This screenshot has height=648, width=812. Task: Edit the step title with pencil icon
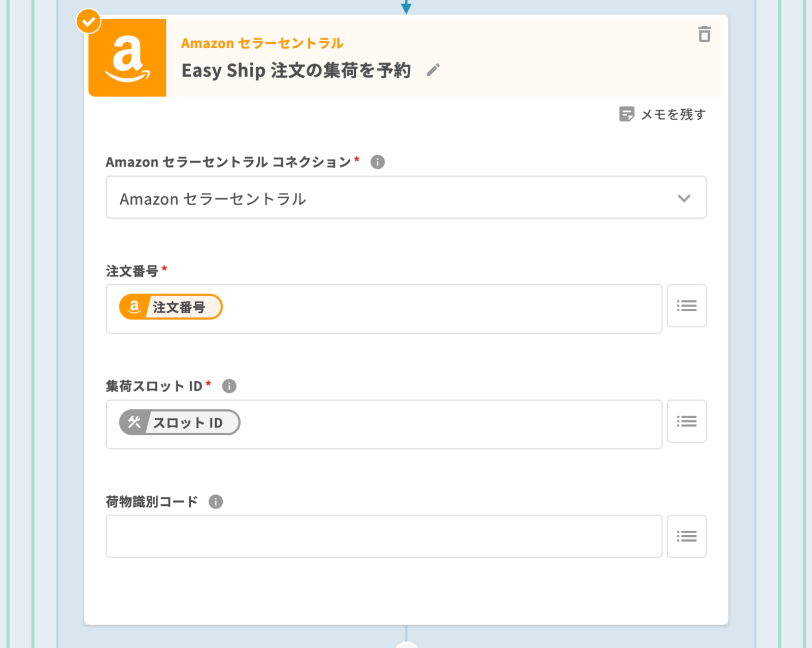(433, 70)
